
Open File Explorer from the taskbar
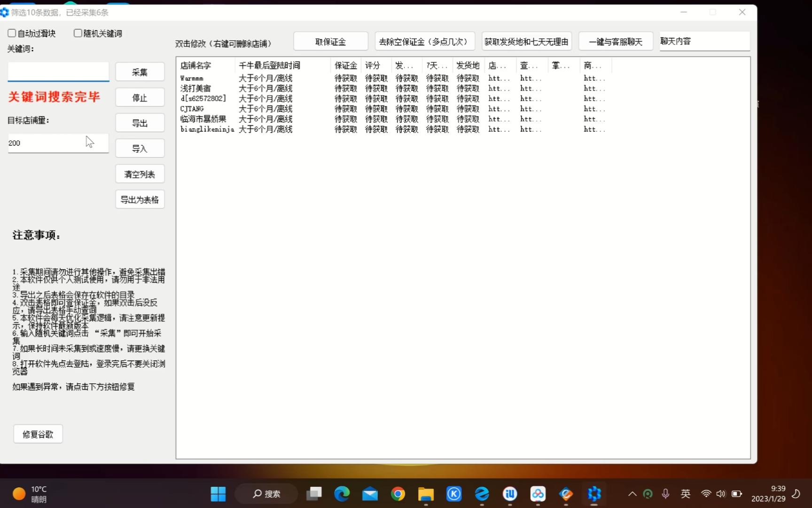tap(426, 494)
